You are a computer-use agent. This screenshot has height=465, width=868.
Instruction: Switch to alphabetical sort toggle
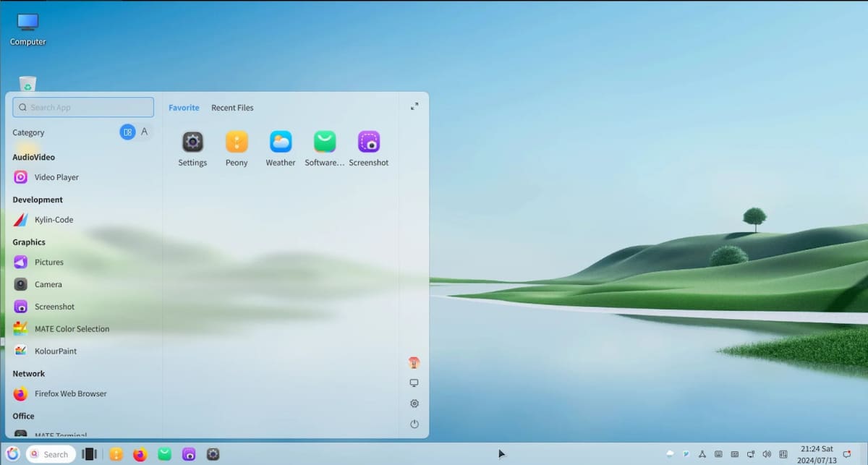click(144, 132)
